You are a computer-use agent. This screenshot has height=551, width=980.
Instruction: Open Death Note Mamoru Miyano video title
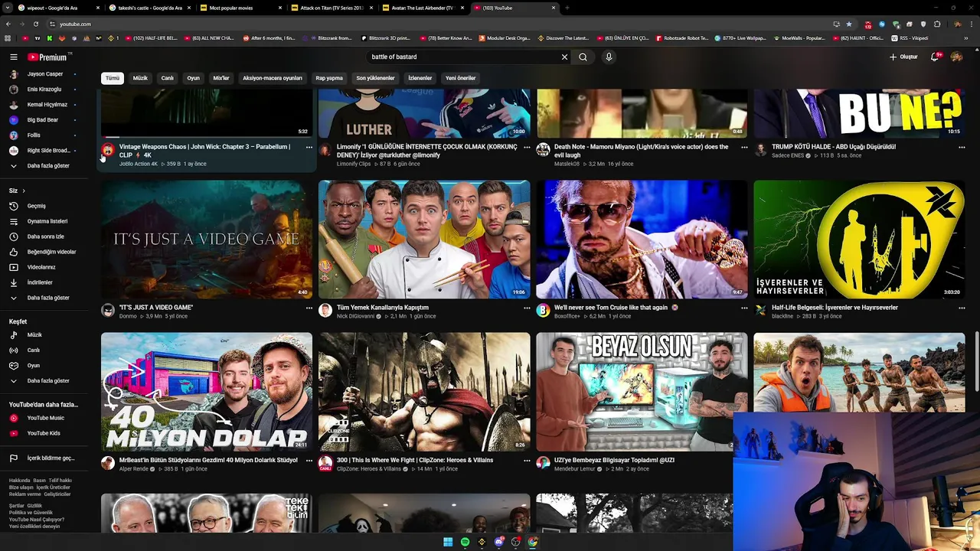[x=642, y=151]
